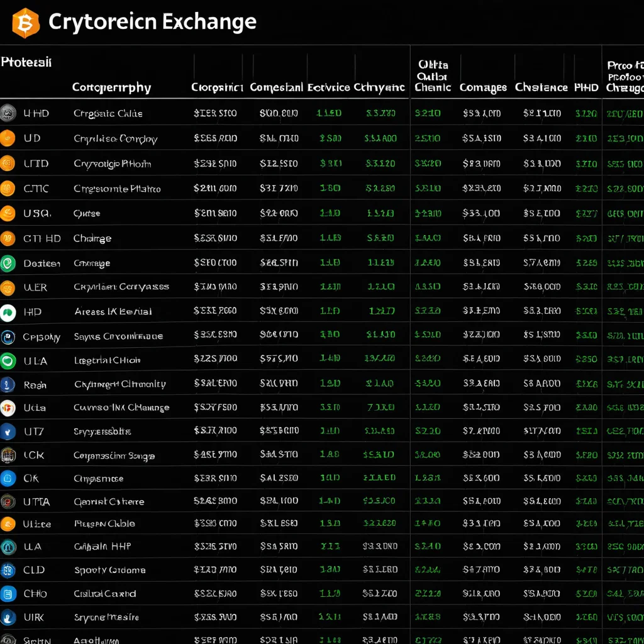Click the white icon beside HD row
Image resolution: width=644 pixels, height=644 pixels.
click(x=8, y=313)
